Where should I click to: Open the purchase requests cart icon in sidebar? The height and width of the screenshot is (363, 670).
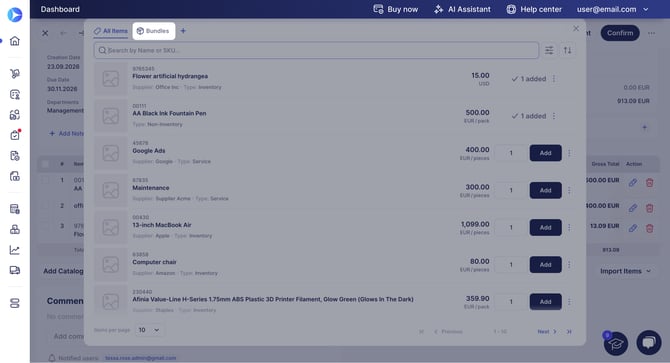click(15, 73)
